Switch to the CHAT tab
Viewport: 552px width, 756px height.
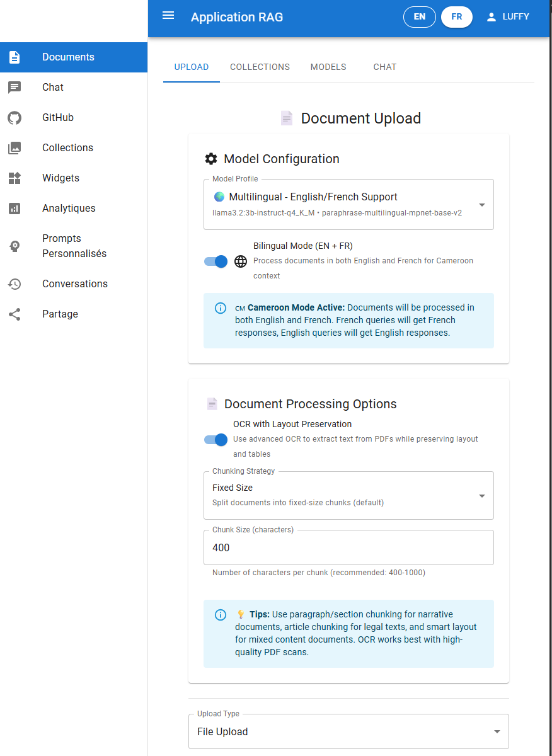[385, 67]
